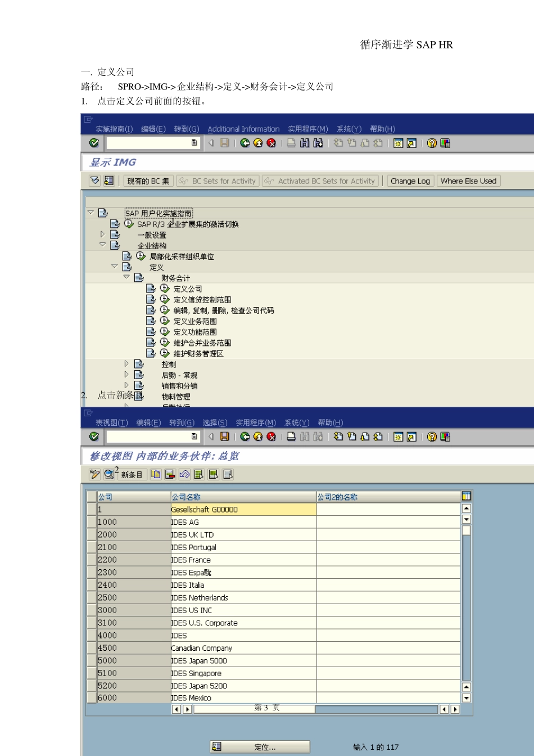534x756 pixels.
Task: Click Customize Local Layout icon in IMG window
Action: click(x=445, y=143)
